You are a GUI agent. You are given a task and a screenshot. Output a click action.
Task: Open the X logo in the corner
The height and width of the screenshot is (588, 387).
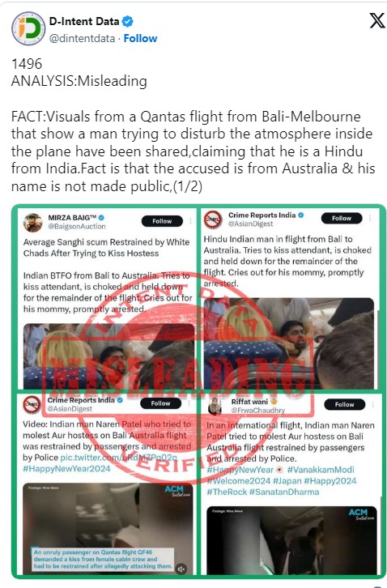(x=377, y=20)
